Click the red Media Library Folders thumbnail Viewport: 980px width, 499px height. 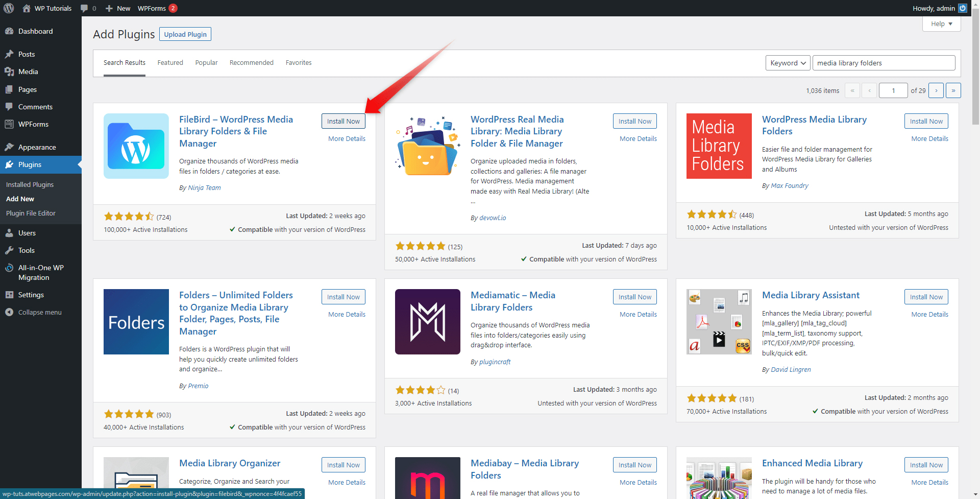719,146
